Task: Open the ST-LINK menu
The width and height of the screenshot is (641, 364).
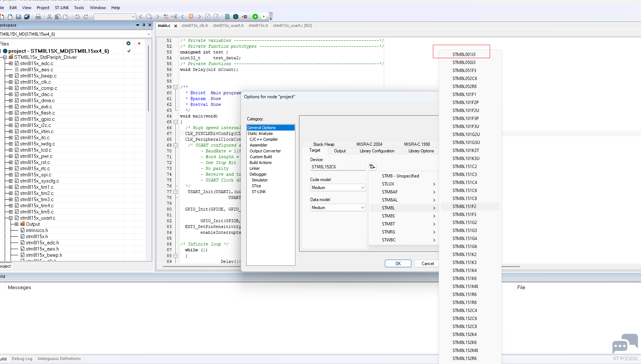Action: (62, 7)
